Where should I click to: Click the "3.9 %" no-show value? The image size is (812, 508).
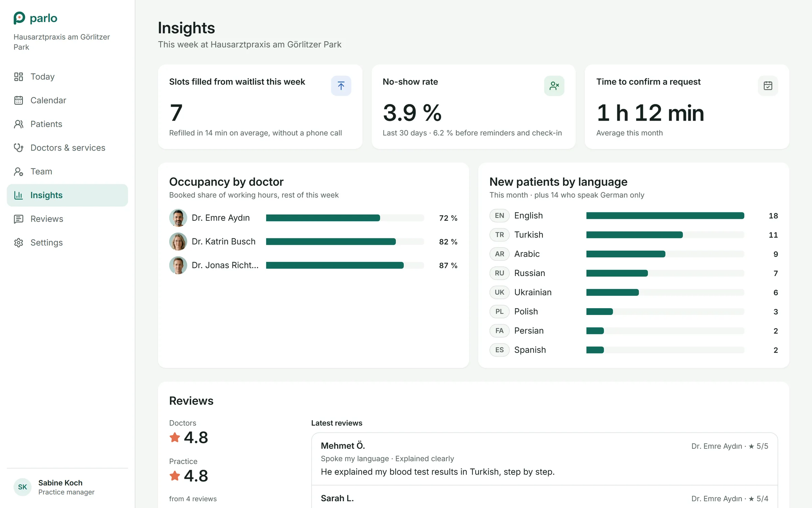tap(412, 113)
